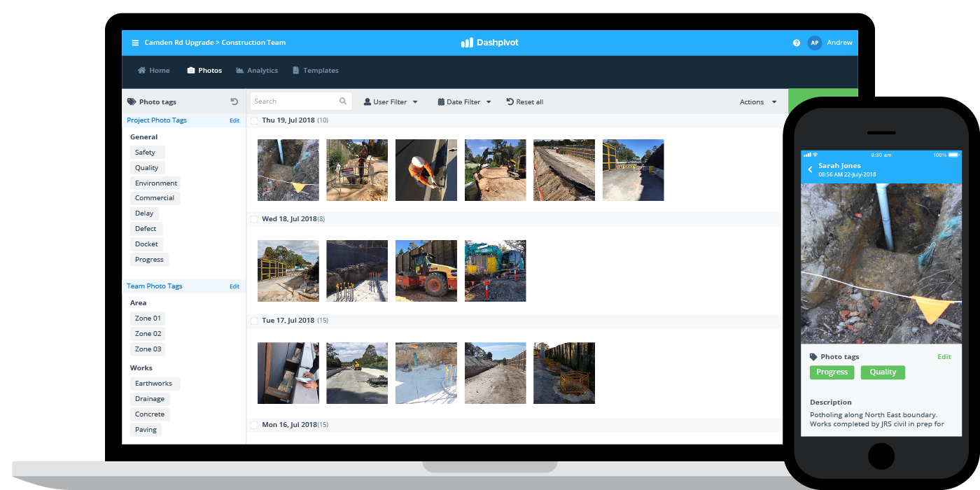Click the Photo tags reset arrow icon
This screenshot has width=980, height=490.
pyautogui.click(x=234, y=101)
